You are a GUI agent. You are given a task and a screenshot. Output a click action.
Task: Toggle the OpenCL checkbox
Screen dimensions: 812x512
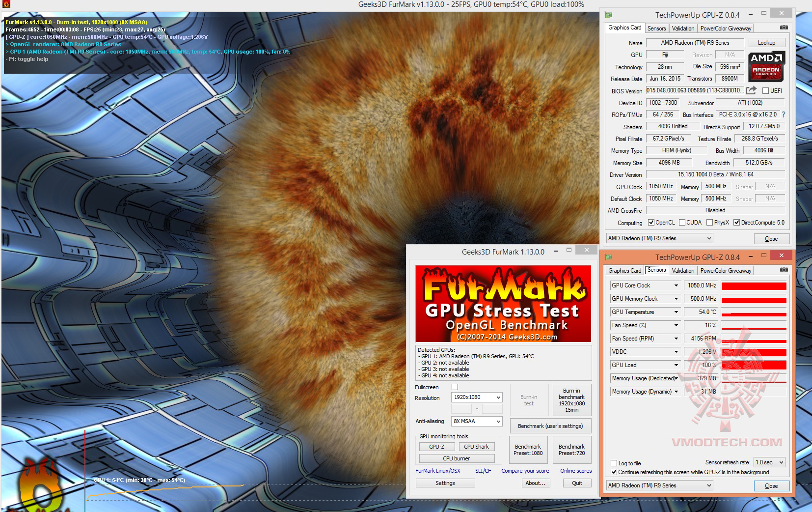651,223
